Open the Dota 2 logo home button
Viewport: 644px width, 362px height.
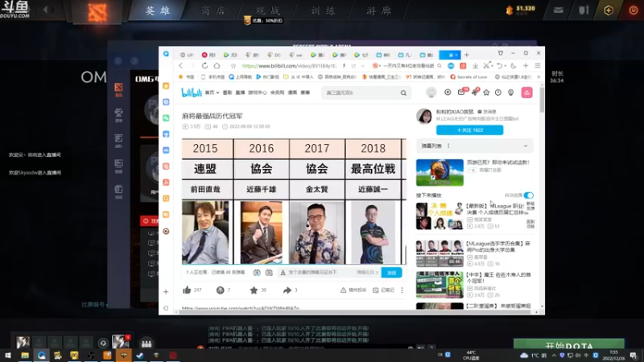click(97, 12)
